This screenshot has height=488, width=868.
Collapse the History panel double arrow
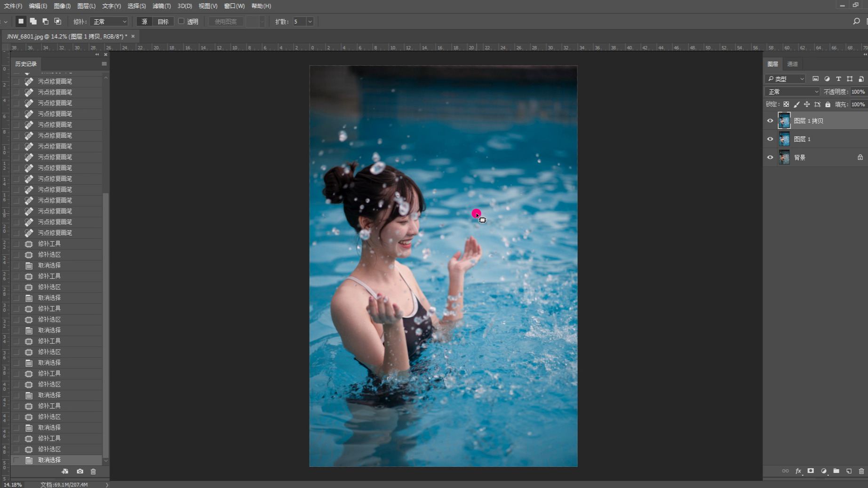(x=97, y=55)
